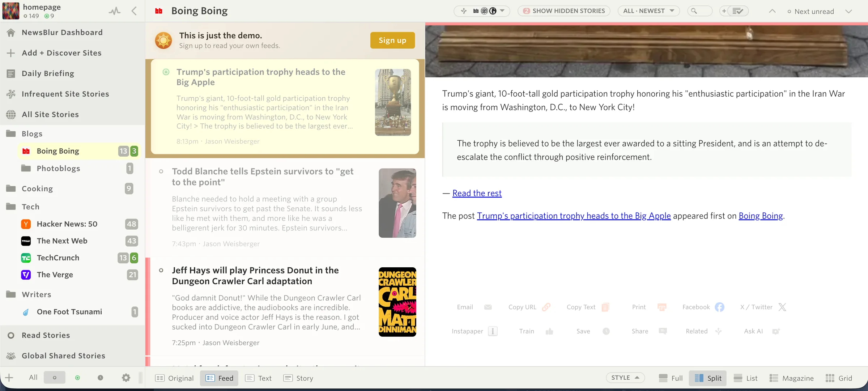Share the story on X / Twitter

(763, 307)
